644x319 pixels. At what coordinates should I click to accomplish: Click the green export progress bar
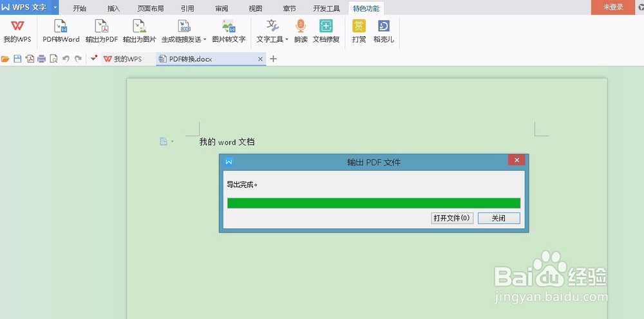[374, 203]
